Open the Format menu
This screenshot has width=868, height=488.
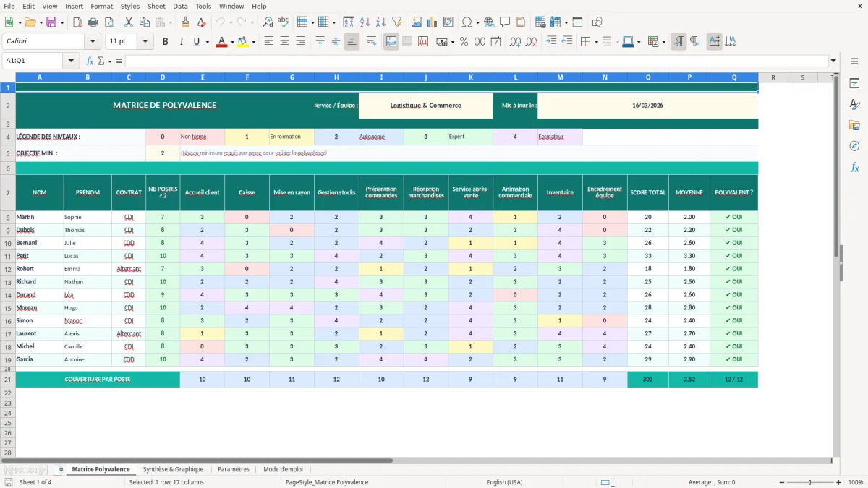pyautogui.click(x=101, y=6)
